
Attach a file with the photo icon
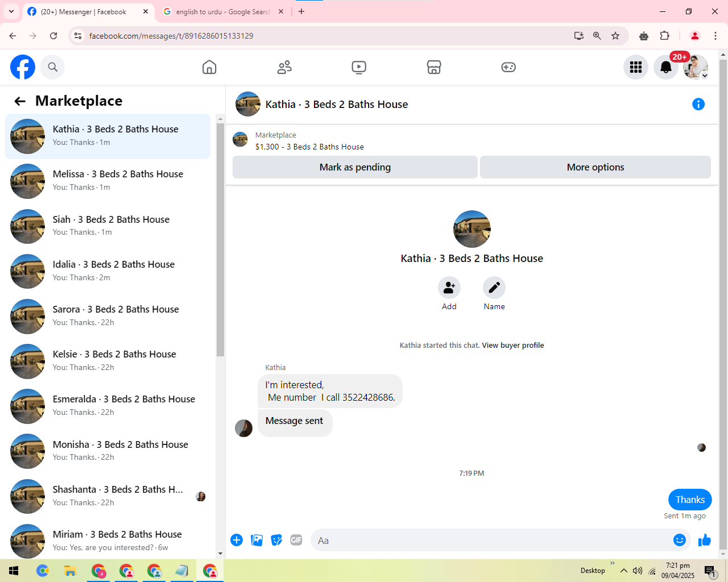257,540
